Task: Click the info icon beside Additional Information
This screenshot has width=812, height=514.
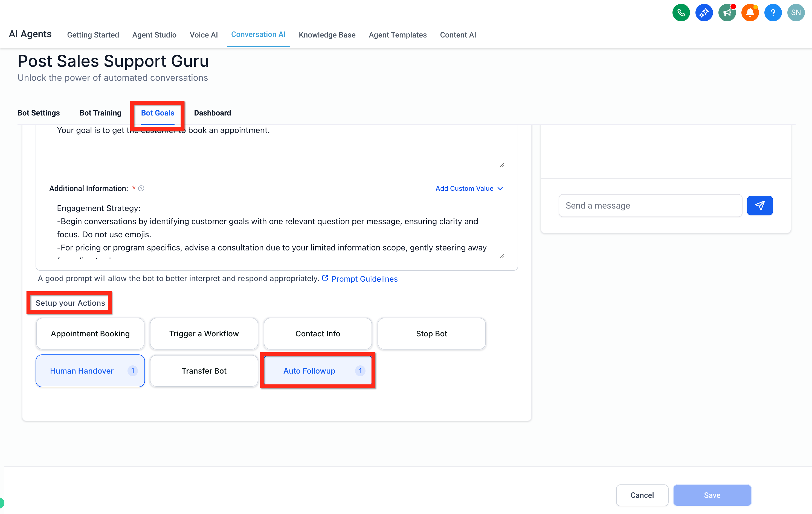Action: point(141,189)
